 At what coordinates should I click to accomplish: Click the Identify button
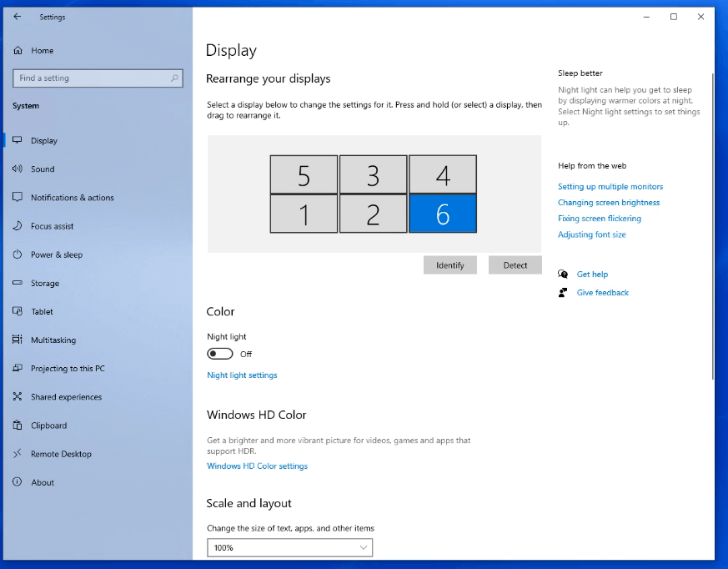(450, 265)
